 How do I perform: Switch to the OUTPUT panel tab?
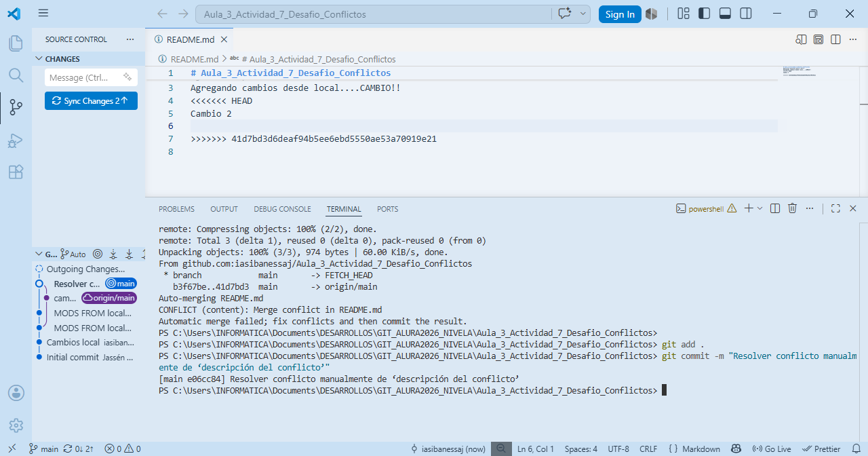[224, 209]
